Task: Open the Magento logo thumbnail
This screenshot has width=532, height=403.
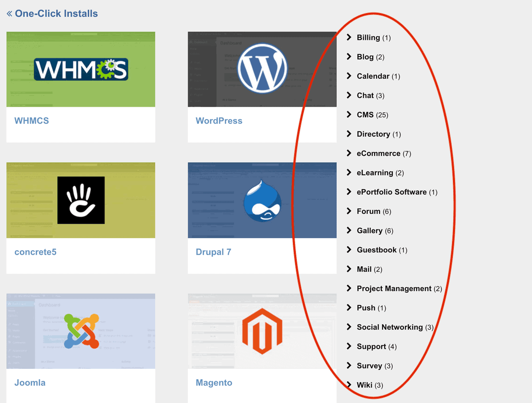Action: (x=262, y=331)
